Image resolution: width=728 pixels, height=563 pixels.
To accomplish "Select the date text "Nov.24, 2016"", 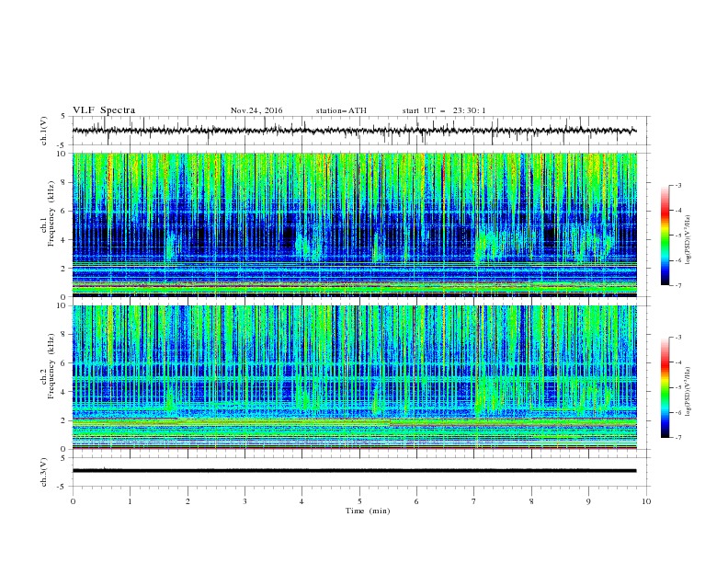I will tap(256, 110).
